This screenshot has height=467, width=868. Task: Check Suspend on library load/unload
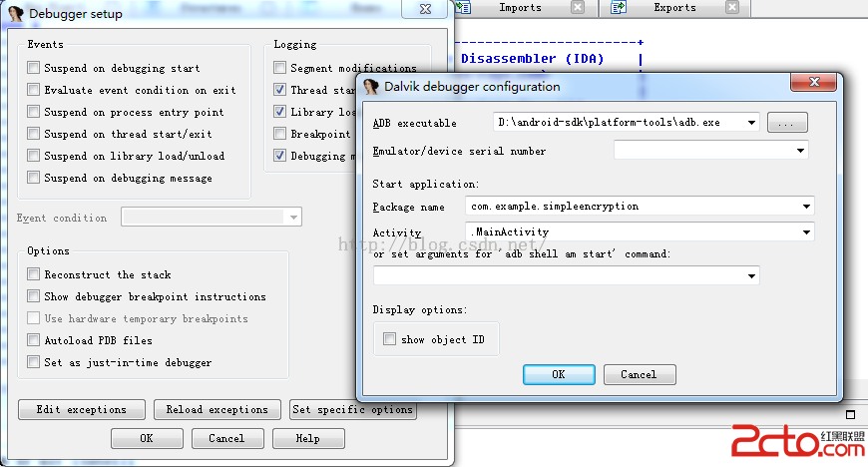[33, 155]
